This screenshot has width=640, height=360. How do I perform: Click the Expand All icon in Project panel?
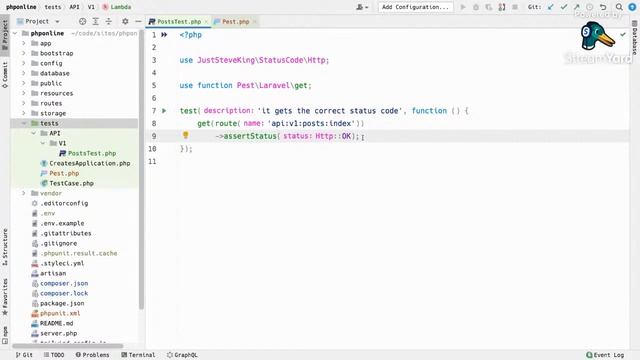coord(96,21)
